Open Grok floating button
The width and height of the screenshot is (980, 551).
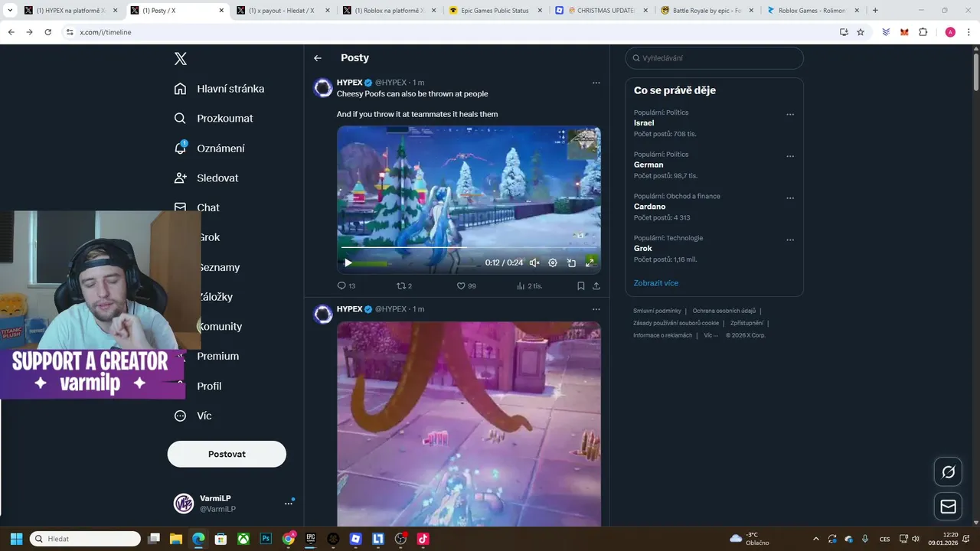(948, 471)
